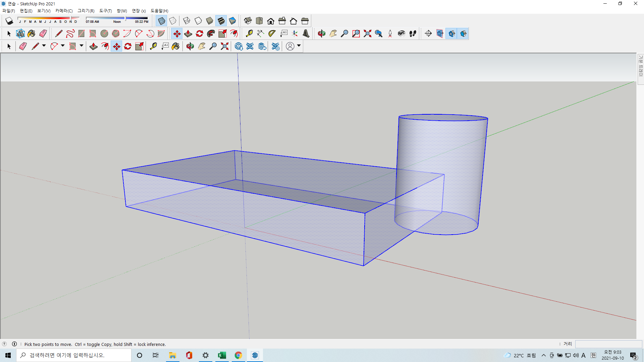
Task: Select the Follow Me tool
Action: (211, 34)
